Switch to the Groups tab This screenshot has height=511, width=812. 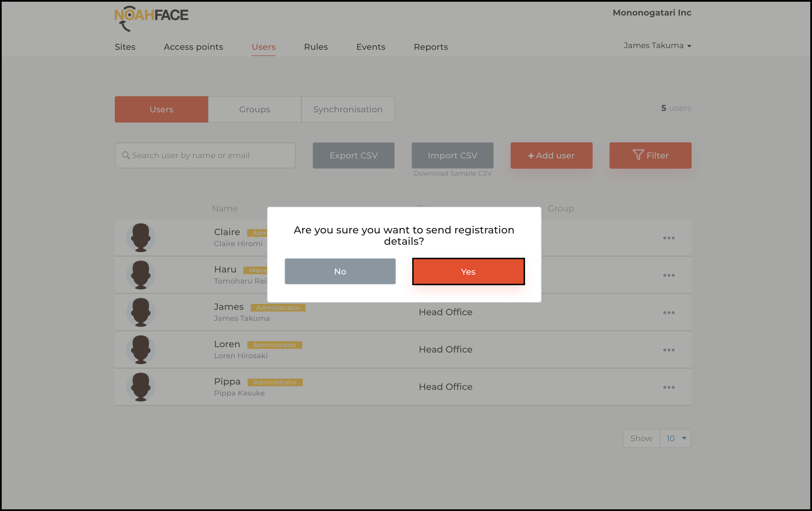pyautogui.click(x=254, y=109)
